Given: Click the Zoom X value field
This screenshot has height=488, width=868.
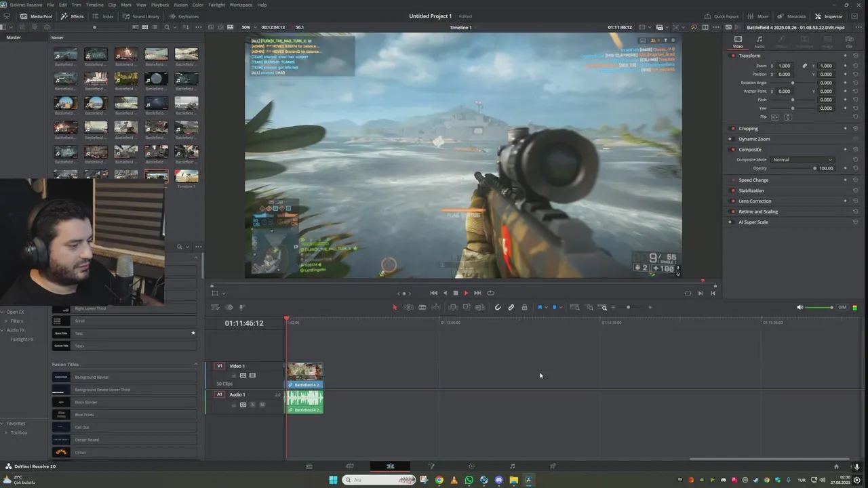Looking at the screenshot, I should point(784,66).
